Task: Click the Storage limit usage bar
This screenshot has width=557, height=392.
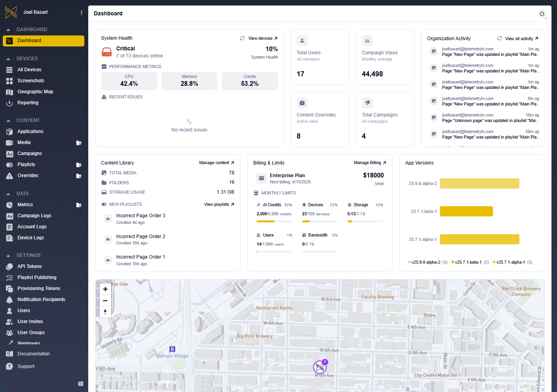Action: (x=365, y=222)
